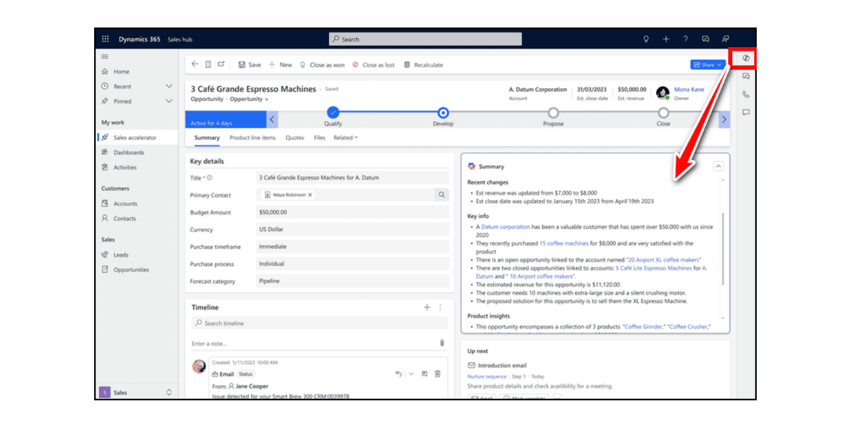Click the back arrow in command bar
Viewport: 868px width, 437px height.
tap(195, 64)
